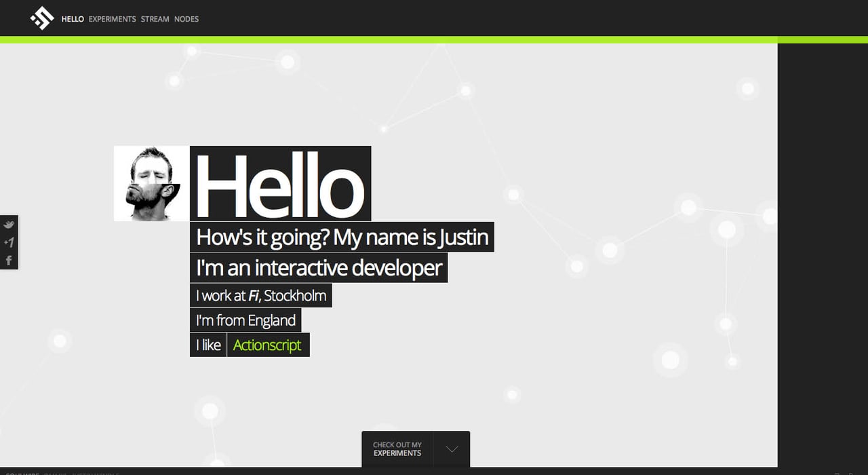This screenshot has width=868, height=475.
Task: Click the Facebook icon in the sidebar
Action: point(9,259)
